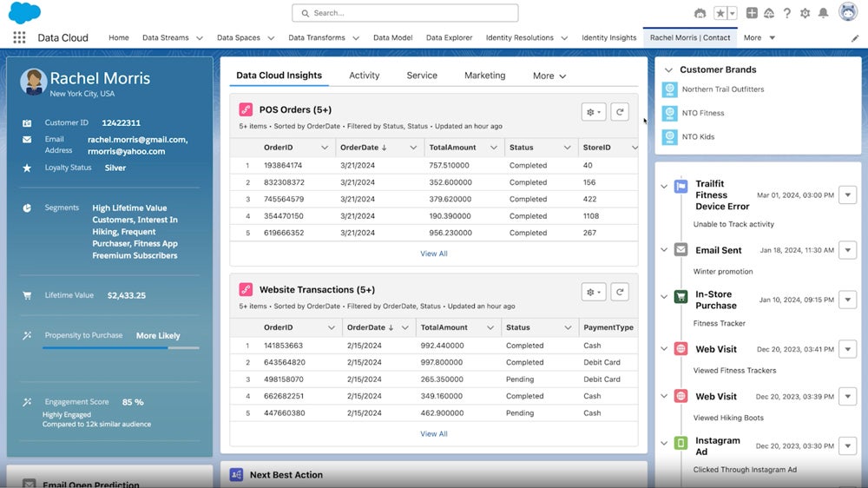Viewport: 868px width, 488px height.
Task: Open the favorites list dropdown arrow
Action: (x=732, y=13)
